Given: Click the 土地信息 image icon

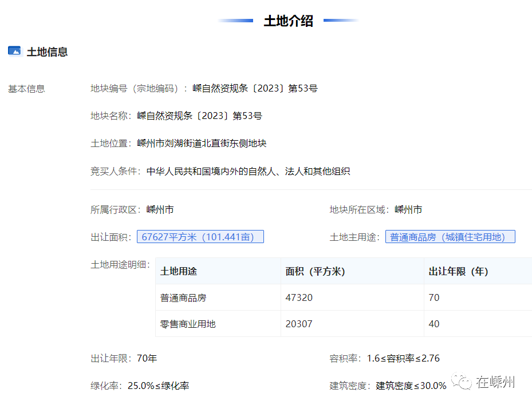Looking at the screenshot, I should click(x=15, y=51).
